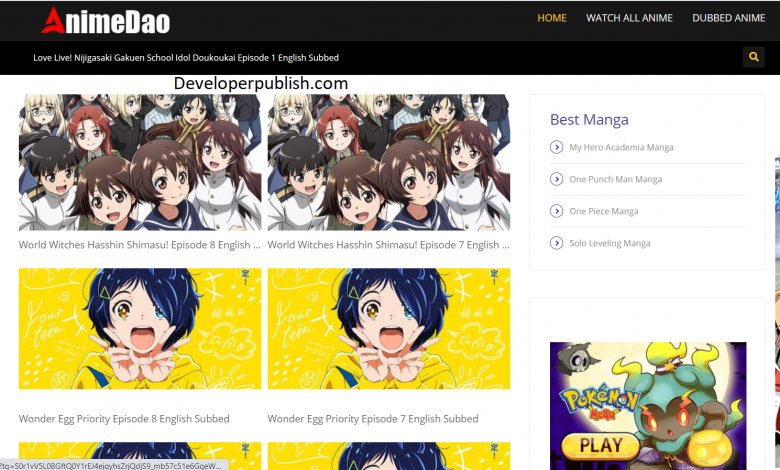Viewport: 780px width, 470px height.
Task: Click the Pokemon Mega logo in the ad
Action: click(599, 401)
